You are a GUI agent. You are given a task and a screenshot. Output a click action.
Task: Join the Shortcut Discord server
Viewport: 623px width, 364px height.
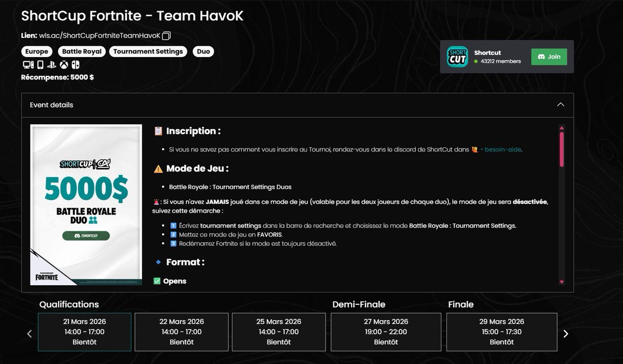click(549, 57)
